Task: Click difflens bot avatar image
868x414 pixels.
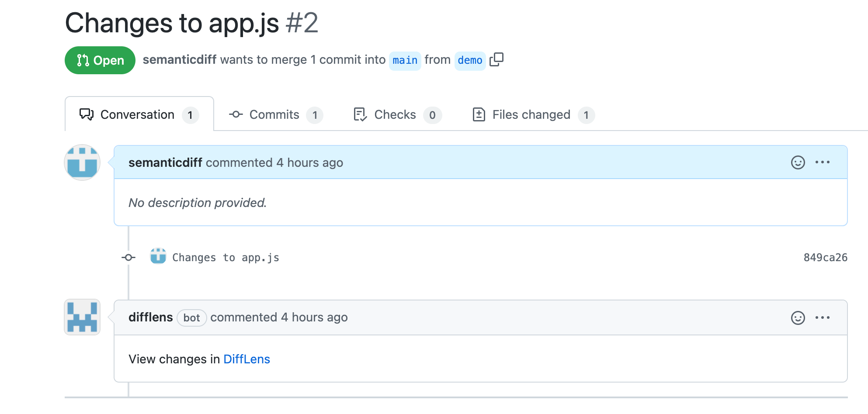Action: pos(82,317)
